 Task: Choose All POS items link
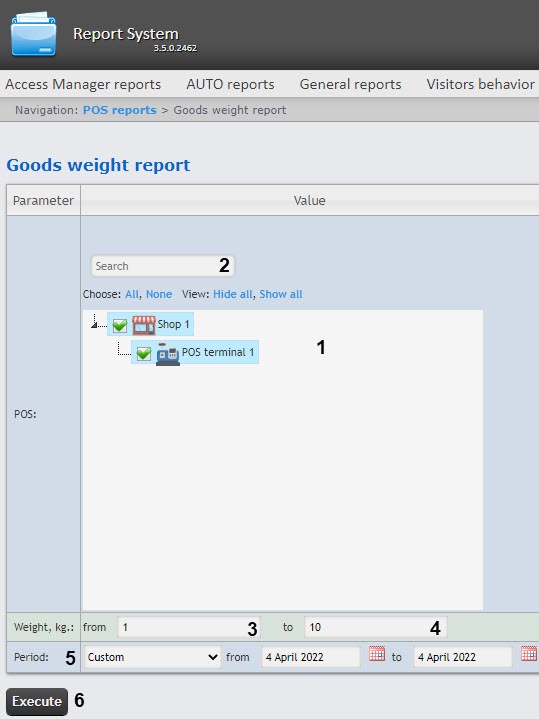pos(132,294)
